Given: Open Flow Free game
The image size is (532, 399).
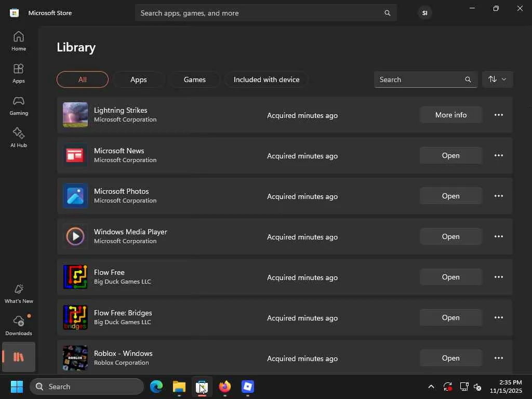Looking at the screenshot, I should 450,277.
